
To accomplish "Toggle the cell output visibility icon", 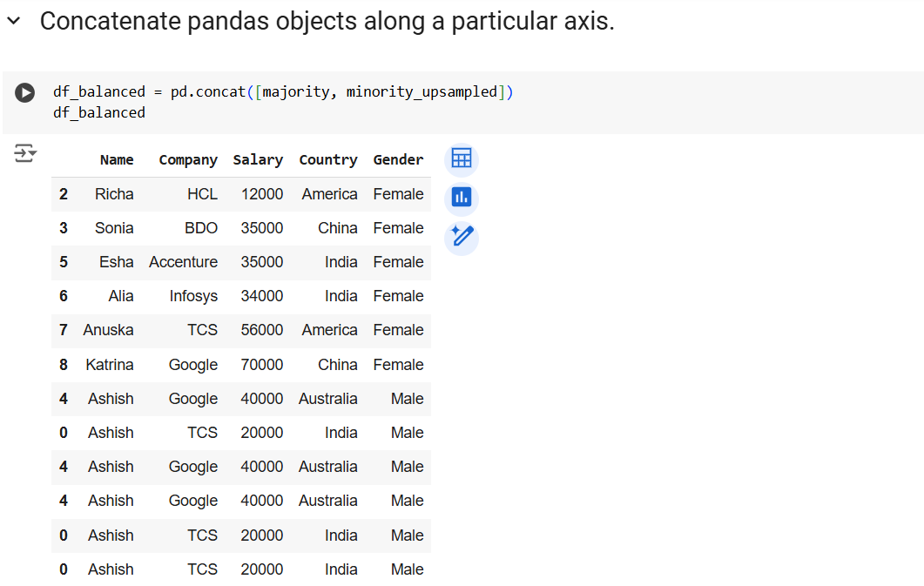I will 25,154.
